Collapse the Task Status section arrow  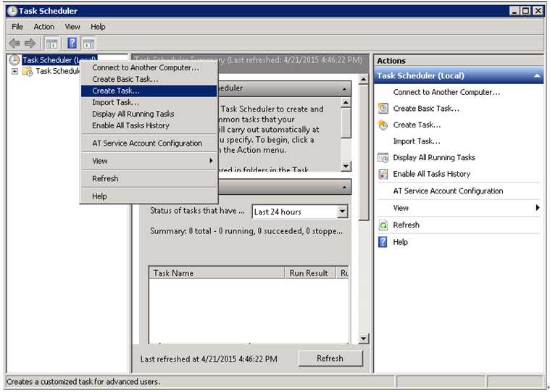[x=344, y=187]
